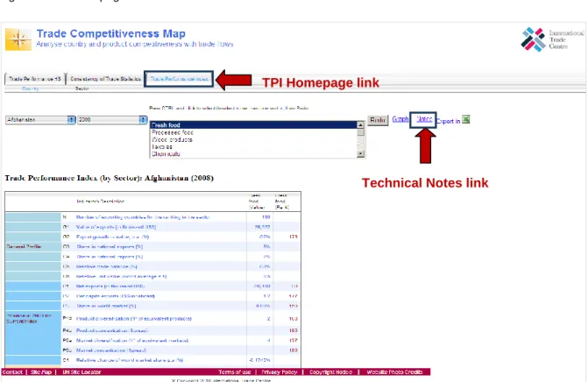Image resolution: width=588 pixels, height=382 pixels.
Task: Open the Afghanistan country dropdown
Action: (40, 119)
